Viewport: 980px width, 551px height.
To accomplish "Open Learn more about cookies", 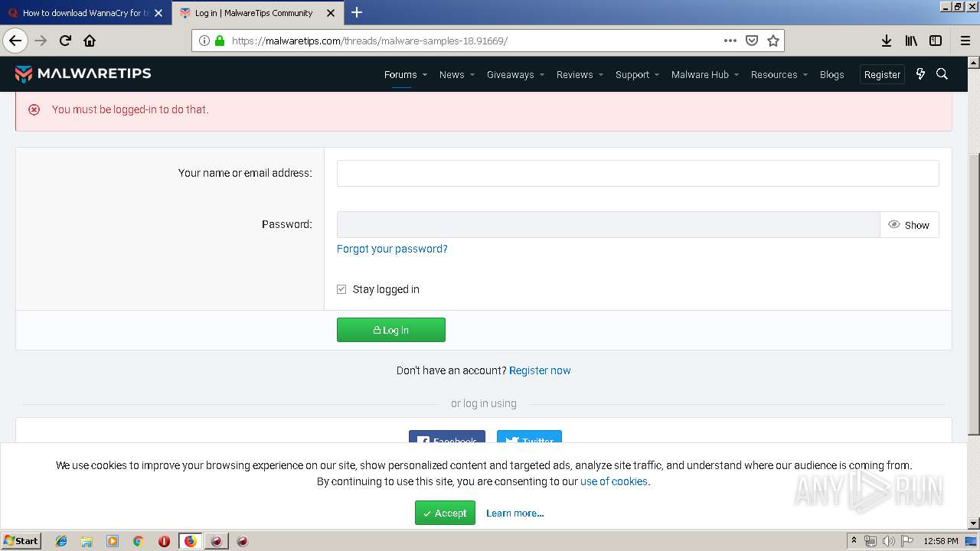I will tap(515, 513).
